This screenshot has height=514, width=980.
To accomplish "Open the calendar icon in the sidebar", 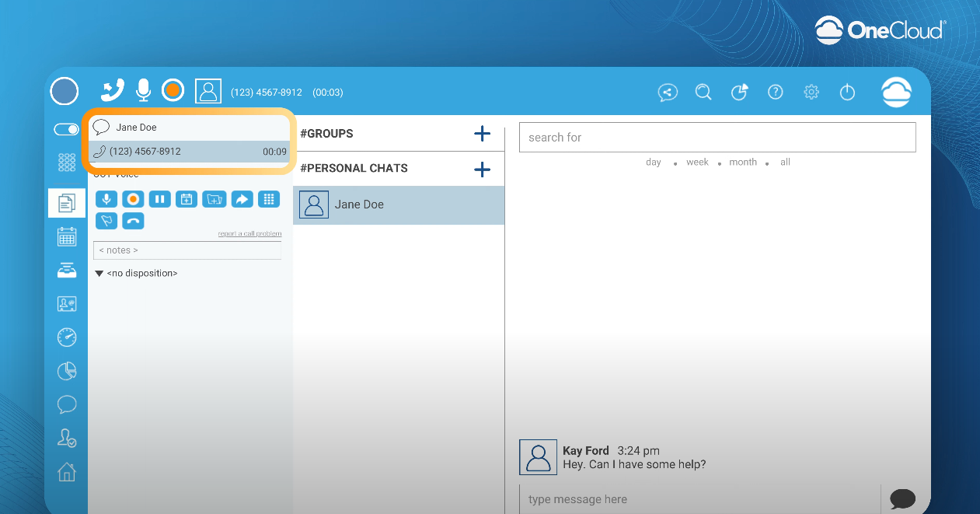I will tap(67, 236).
